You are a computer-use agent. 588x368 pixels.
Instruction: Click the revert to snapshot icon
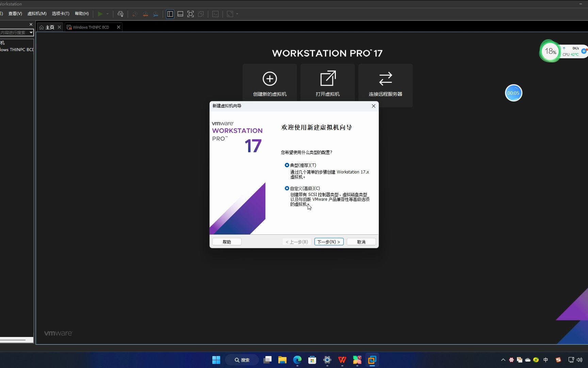[x=145, y=14]
